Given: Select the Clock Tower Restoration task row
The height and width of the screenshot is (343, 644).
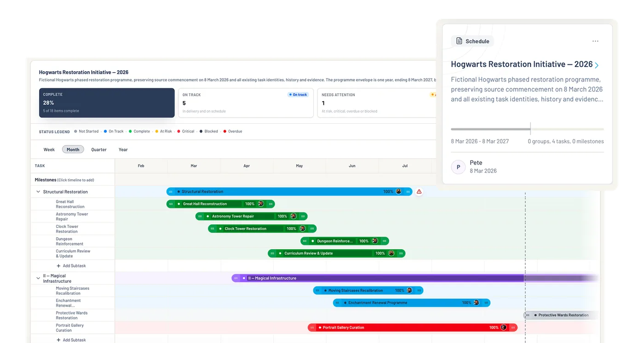Looking at the screenshot, I should [73, 229].
